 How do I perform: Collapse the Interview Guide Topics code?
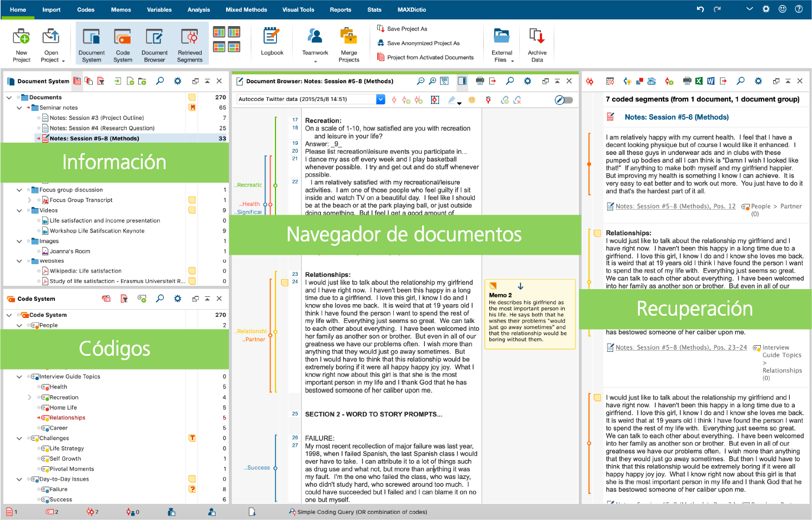[19, 377]
